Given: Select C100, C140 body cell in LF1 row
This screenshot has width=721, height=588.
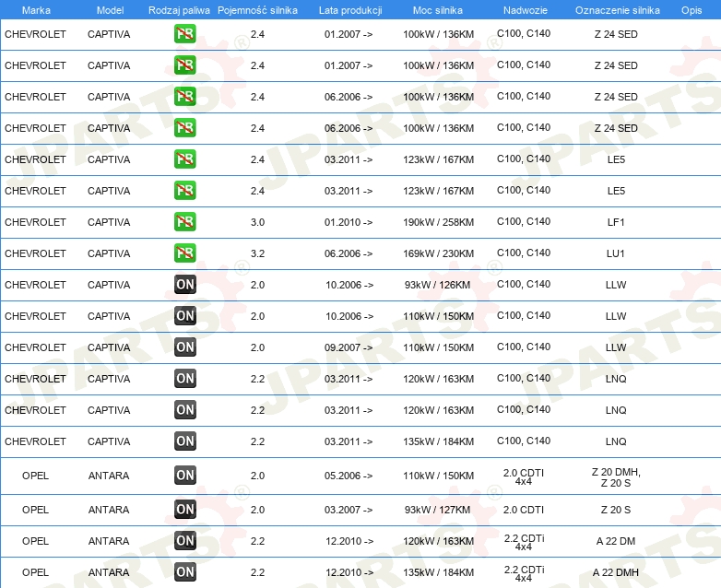Looking at the screenshot, I should click(x=524, y=221).
